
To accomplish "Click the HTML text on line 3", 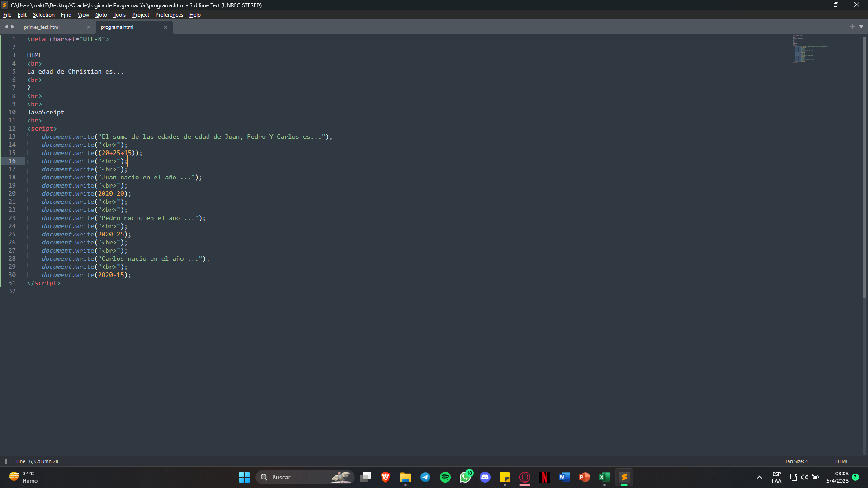I will [34, 56].
